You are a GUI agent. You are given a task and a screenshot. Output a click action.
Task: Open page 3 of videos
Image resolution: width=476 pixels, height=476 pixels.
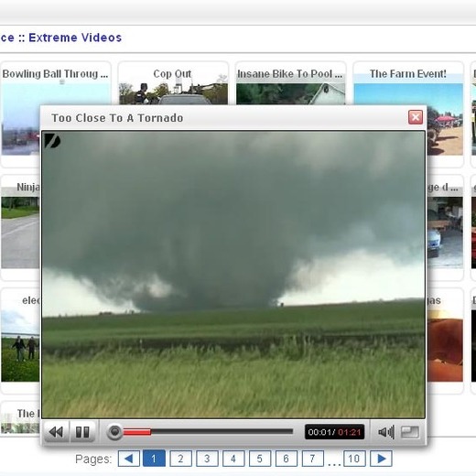(207, 459)
